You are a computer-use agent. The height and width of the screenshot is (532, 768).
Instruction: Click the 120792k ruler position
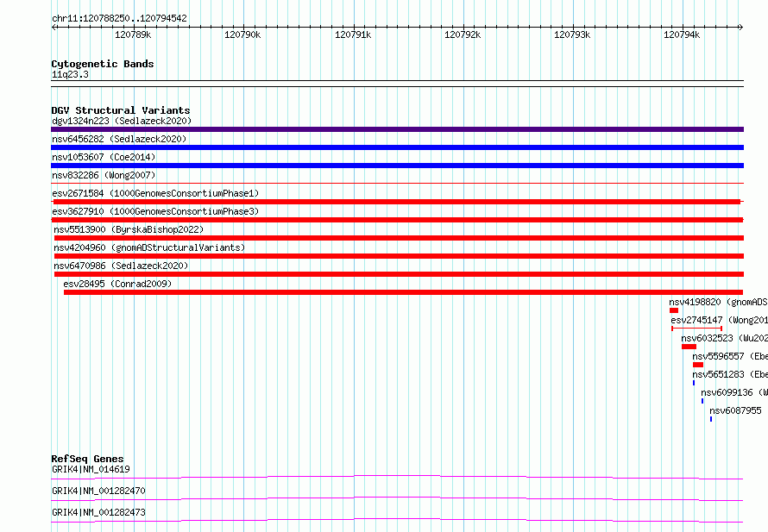[463, 34]
